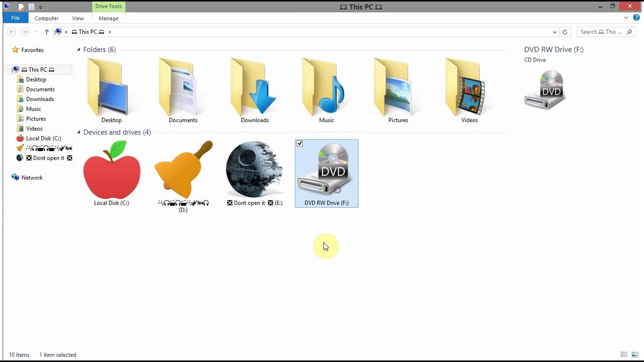Select the Pictures folder icon
The image size is (644, 362).
tap(398, 90)
